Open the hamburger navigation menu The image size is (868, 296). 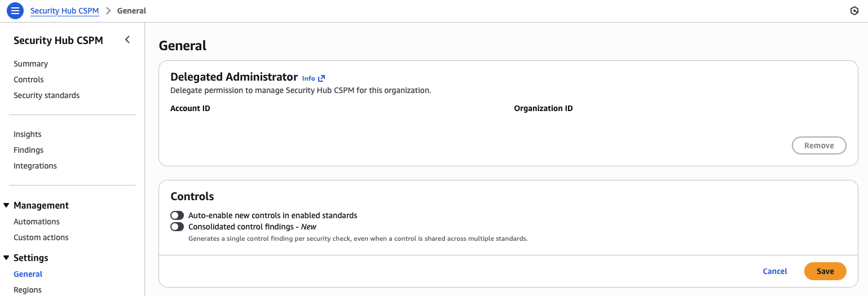coord(15,11)
